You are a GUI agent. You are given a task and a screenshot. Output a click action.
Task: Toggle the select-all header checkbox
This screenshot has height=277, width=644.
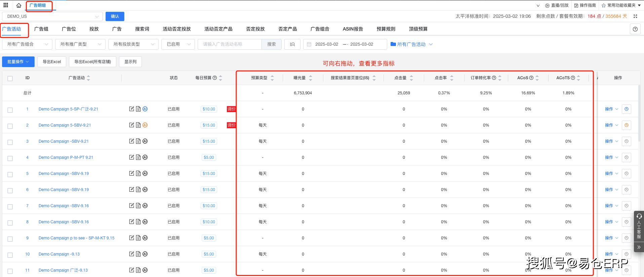point(10,78)
